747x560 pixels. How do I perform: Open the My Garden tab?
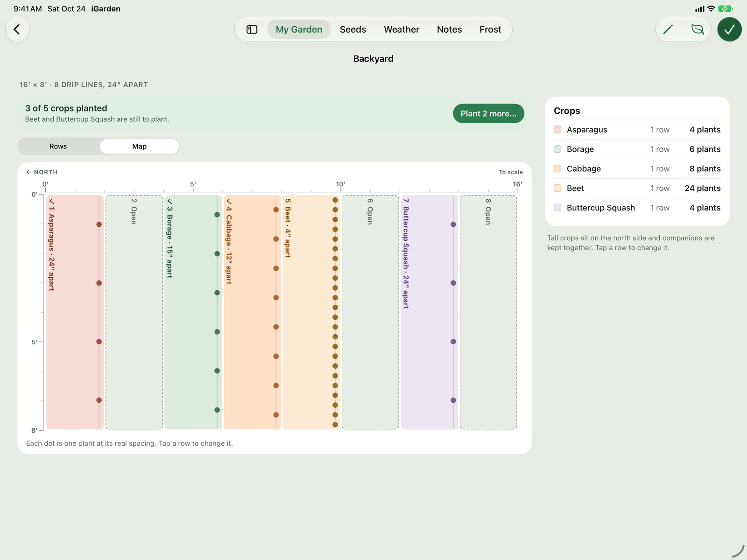(299, 29)
